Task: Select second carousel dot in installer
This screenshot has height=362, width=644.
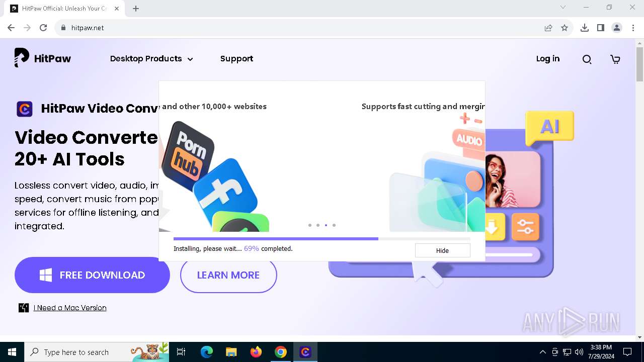Action: click(318, 225)
